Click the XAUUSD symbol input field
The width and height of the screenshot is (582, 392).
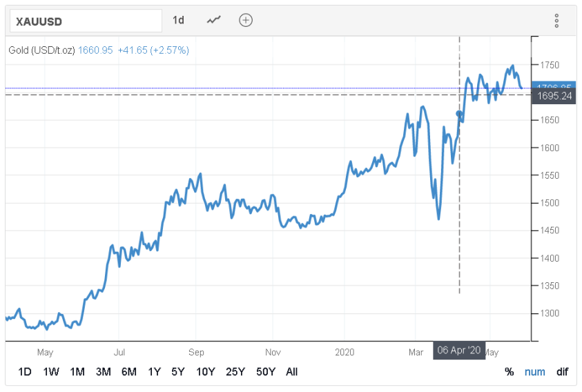click(86, 21)
